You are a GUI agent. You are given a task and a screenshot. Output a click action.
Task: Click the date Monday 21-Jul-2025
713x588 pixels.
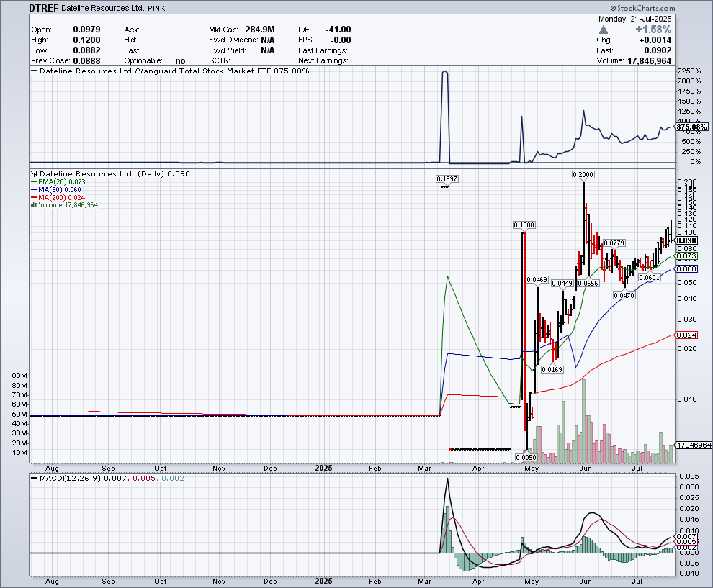pyautogui.click(x=634, y=19)
